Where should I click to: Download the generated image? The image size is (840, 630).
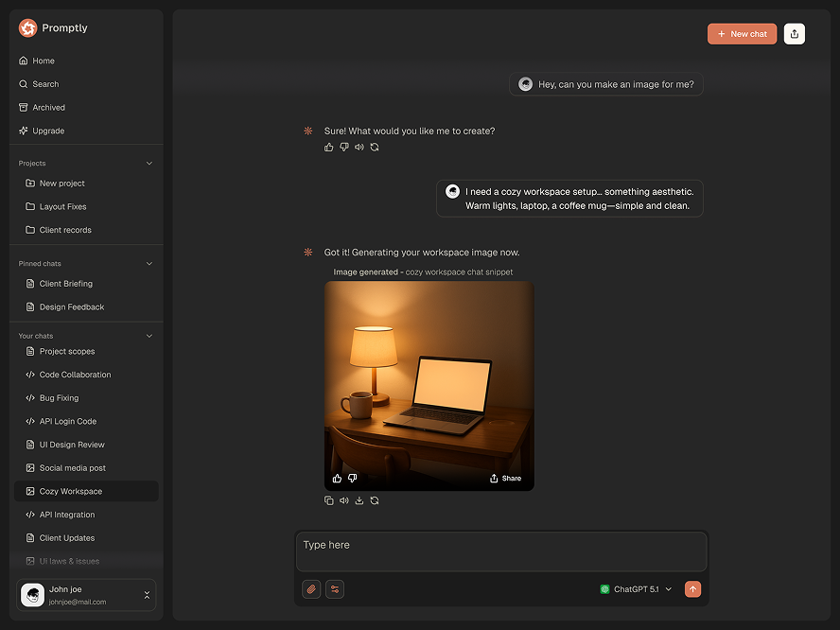pyautogui.click(x=359, y=500)
